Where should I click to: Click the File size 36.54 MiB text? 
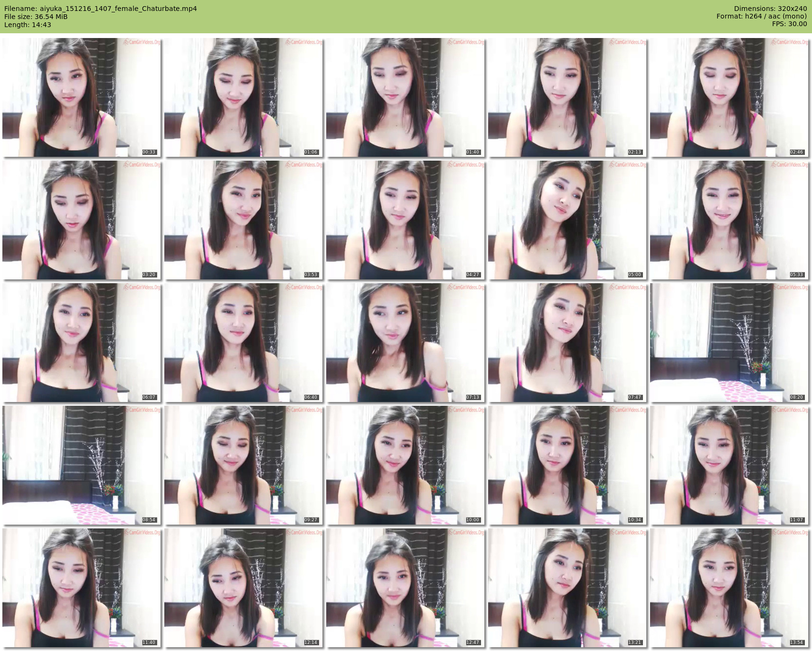point(36,17)
